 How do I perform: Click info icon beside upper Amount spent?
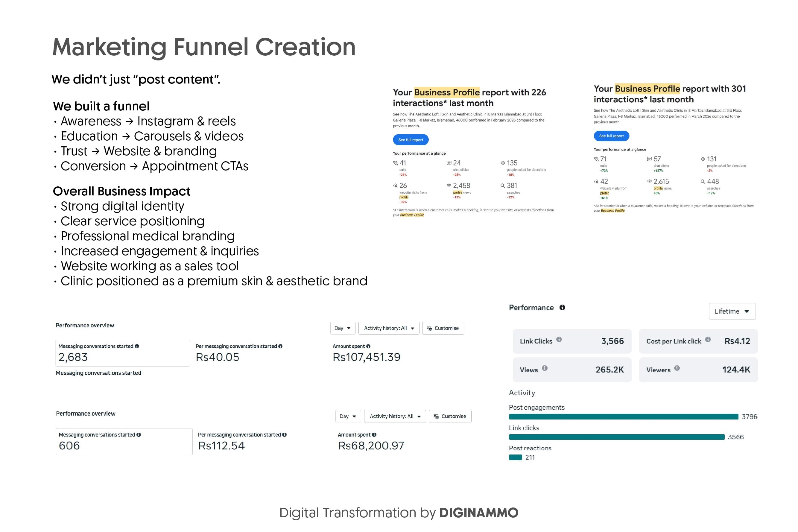368,346
